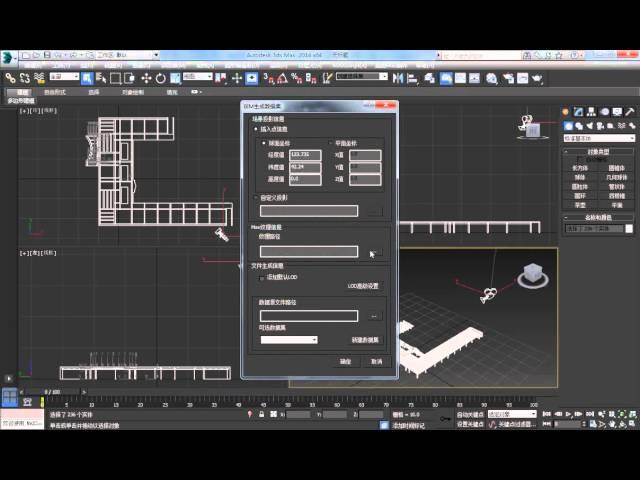640x480 pixels.
Task: Click the Play Animation button
Action: (x=569, y=414)
